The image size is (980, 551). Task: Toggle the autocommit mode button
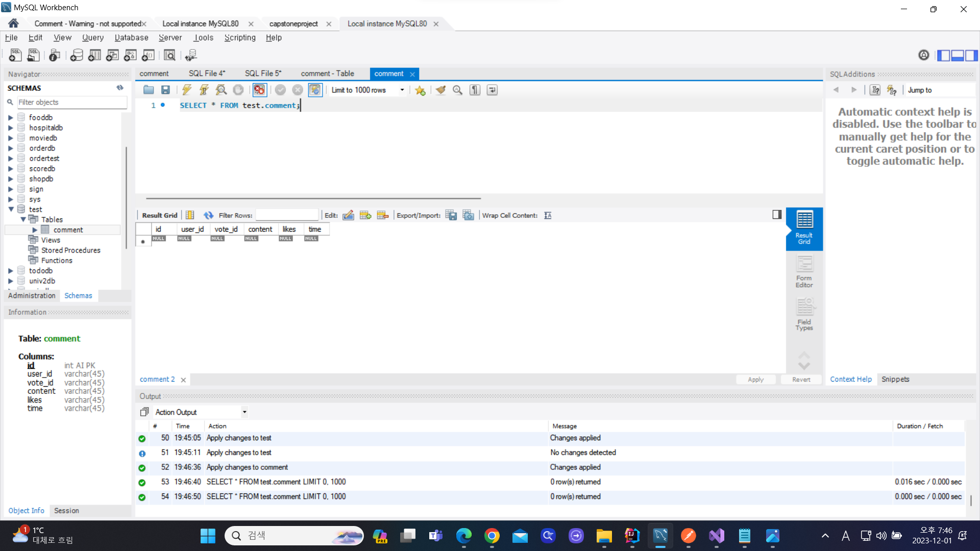pyautogui.click(x=315, y=90)
